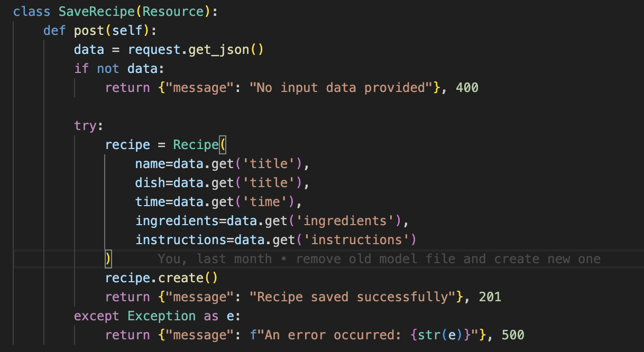The width and height of the screenshot is (644, 352).
Task: Click the try keyword
Action: [x=85, y=125]
